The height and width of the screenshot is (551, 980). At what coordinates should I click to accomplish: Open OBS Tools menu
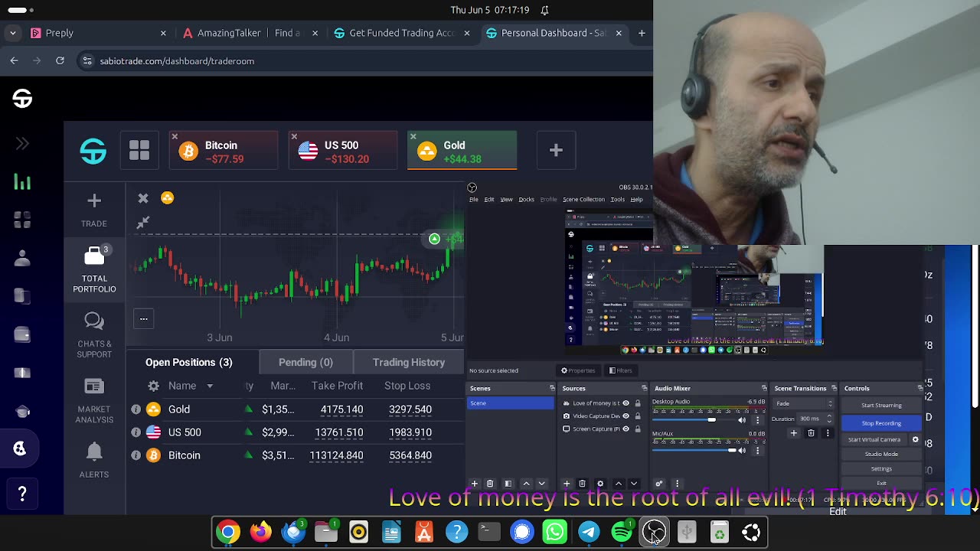[x=617, y=200]
